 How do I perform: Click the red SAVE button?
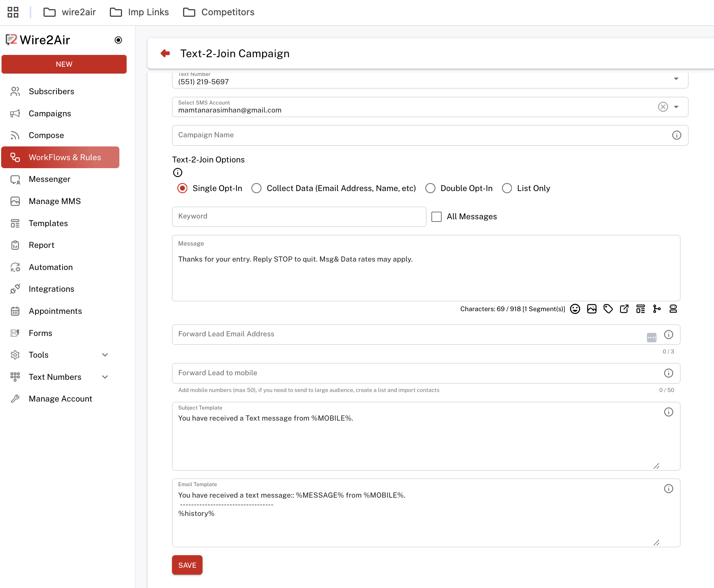[187, 565]
